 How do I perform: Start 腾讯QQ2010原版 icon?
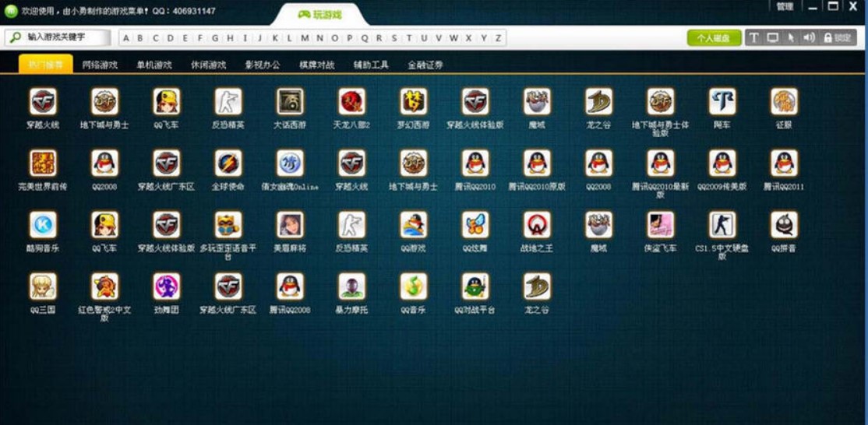pos(538,163)
